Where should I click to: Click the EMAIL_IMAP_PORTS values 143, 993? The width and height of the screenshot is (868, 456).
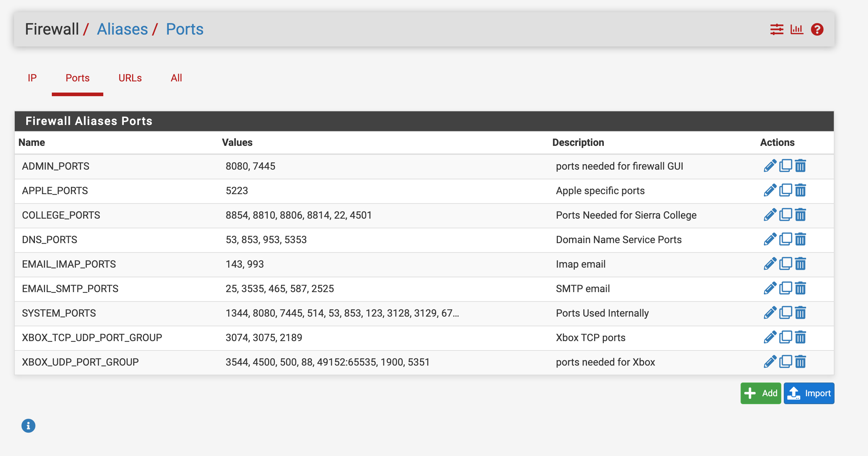tap(245, 264)
